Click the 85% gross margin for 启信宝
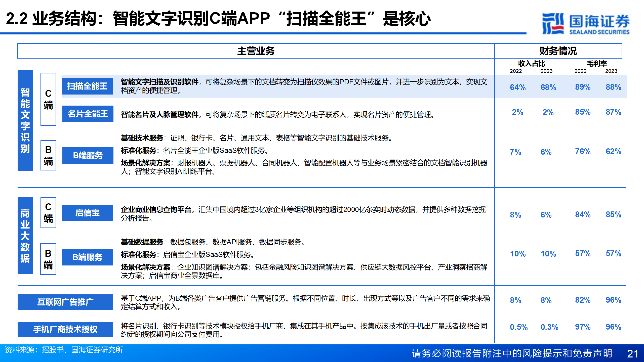 click(x=613, y=214)
